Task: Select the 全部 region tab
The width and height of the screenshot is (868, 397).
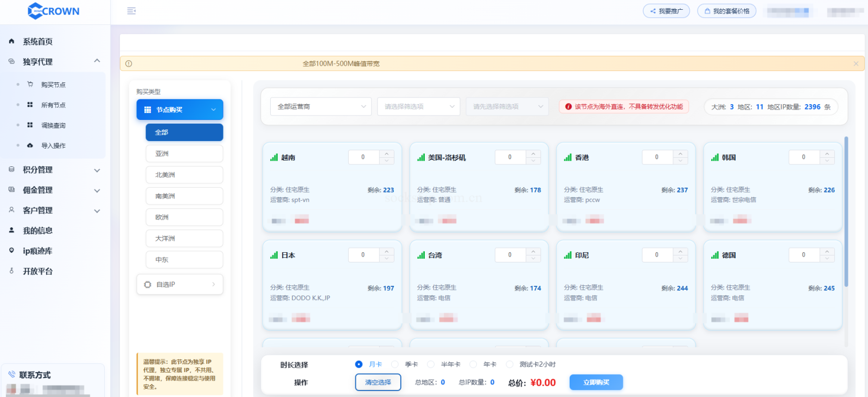Action: click(184, 132)
